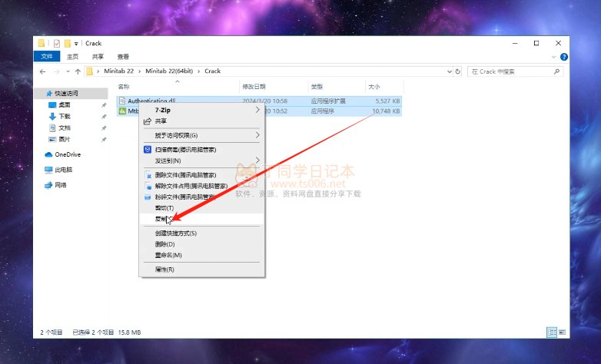Select 创建快捷方式(S) menu entry
The image size is (601, 364).
tap(201, 233)
